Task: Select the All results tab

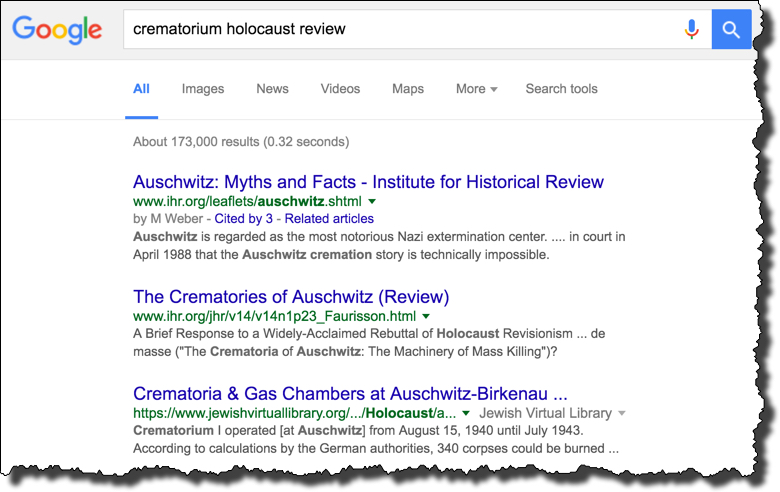Action: click(141, 89)
